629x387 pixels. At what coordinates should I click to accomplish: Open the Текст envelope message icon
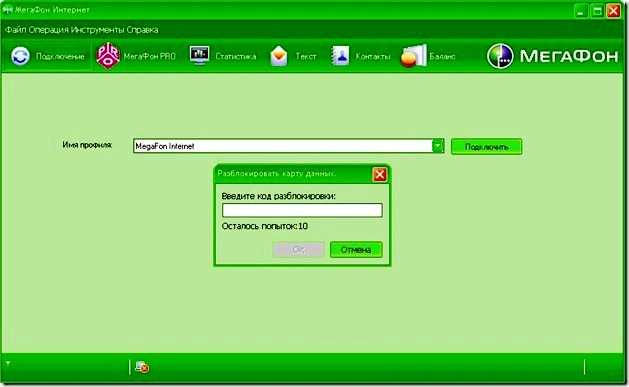(x=279, y=56)
